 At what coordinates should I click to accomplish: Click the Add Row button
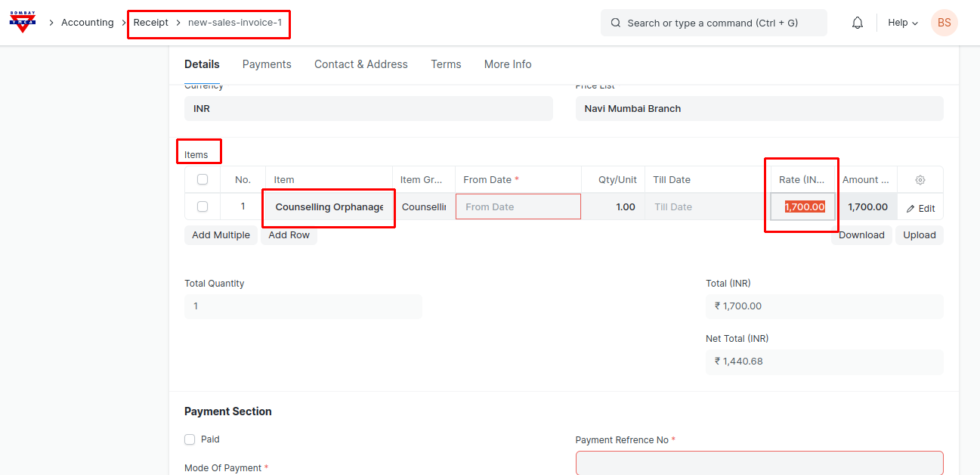pyautogui.click(x=289, y=235)
